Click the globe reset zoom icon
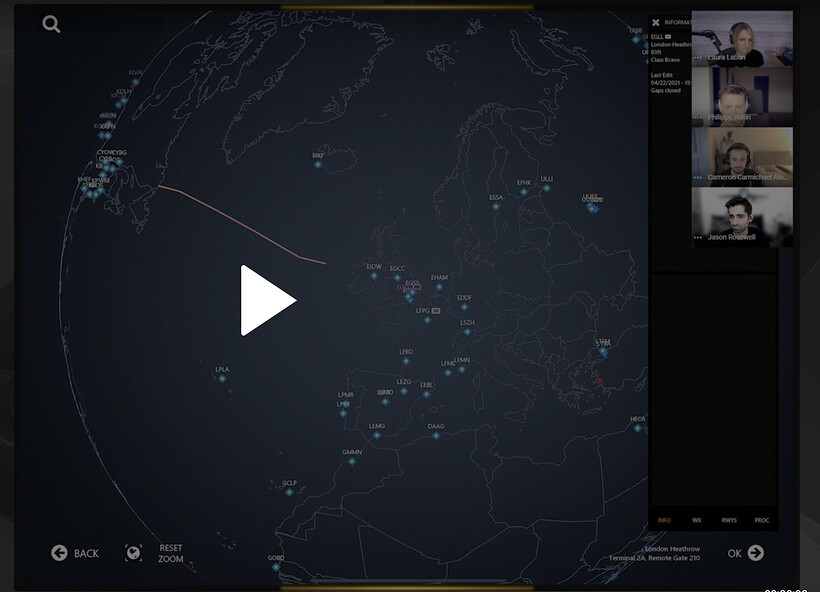This screenshot has height=592, width=820. [133, 553]
